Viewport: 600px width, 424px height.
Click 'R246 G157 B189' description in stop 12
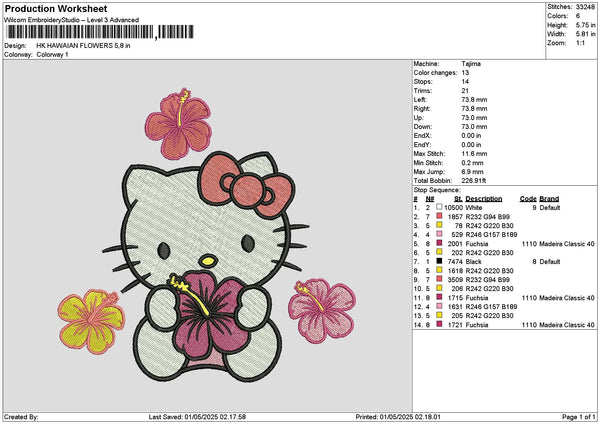[x=491, y=307]
